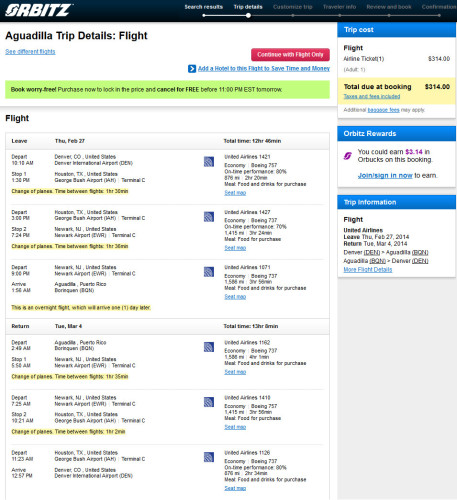
Task: Click Continue with Flight Only button
Action: coord(290,55)
